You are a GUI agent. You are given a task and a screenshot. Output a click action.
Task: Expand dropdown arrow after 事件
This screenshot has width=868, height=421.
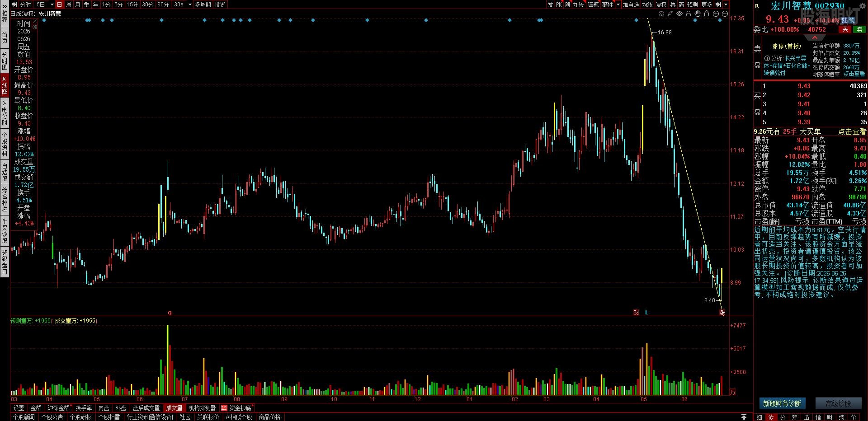(618, 5)
